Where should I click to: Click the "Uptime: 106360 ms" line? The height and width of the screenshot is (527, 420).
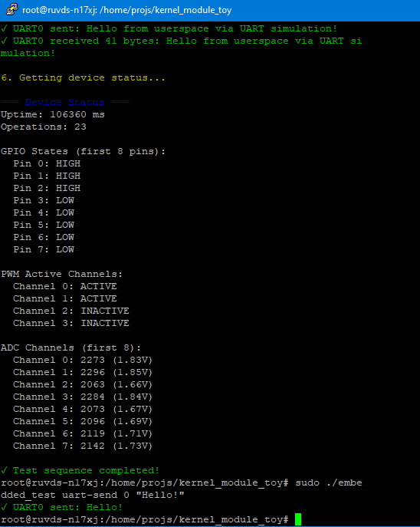click(x=53, y=114)
